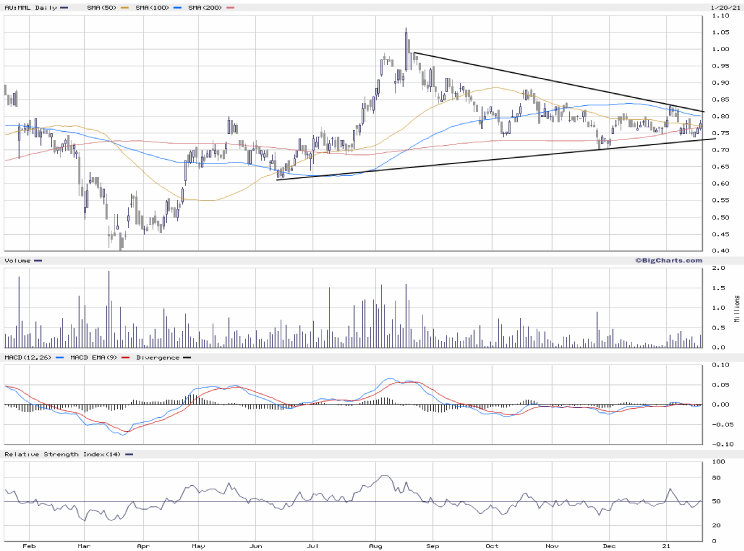Click the Mar label on the time axis

(x=84, y=548)
